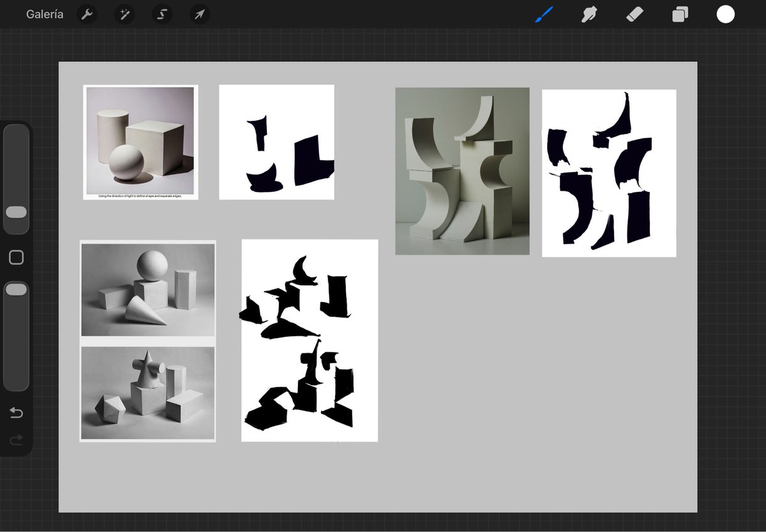Tap caption 'Using the direction of light'

[140, 196]
